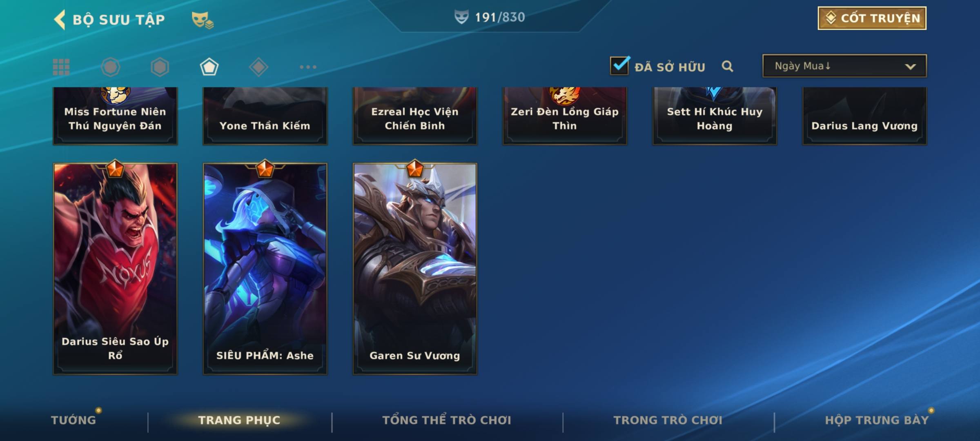The image size is (980, 441).
Task: Open the HỘP TRƯNG BÀY tab
Action: click(x=877, y=420)
